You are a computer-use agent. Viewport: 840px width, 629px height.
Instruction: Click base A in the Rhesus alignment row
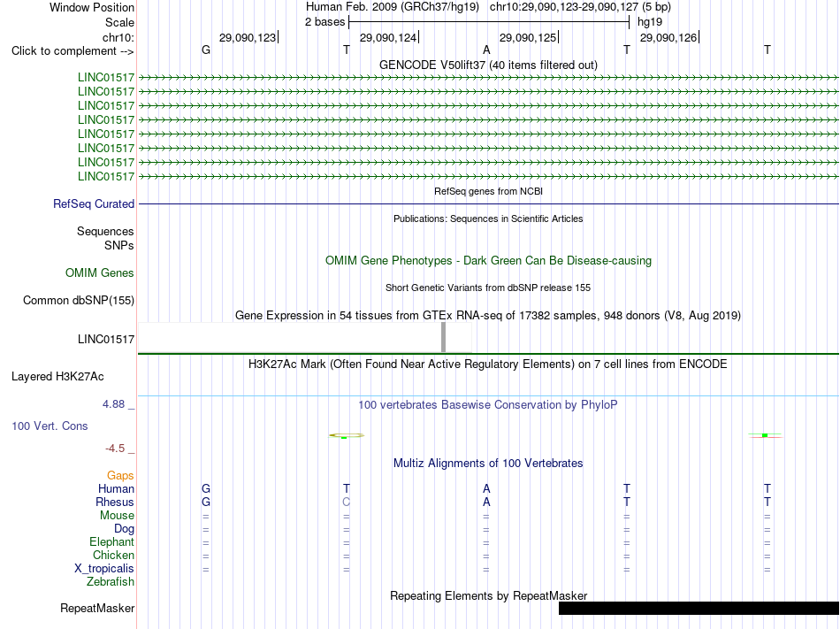click(x=486, y=502)
